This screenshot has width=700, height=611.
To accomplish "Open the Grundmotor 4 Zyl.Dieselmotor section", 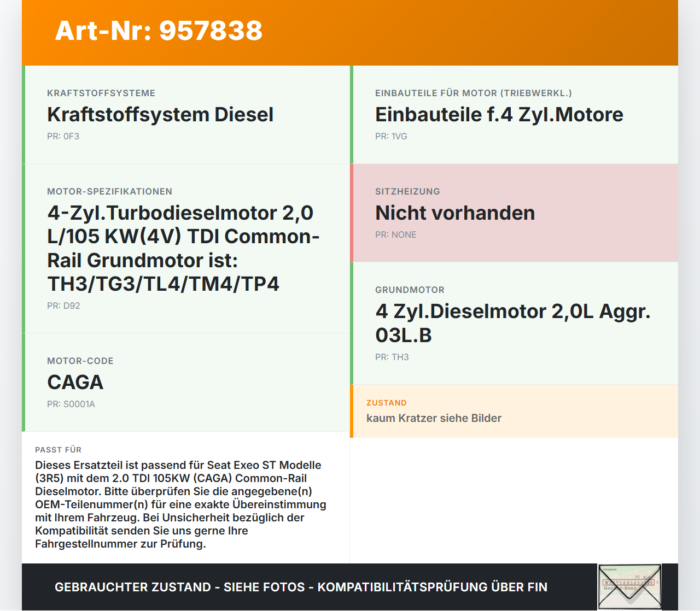I will tap(512, 322).
